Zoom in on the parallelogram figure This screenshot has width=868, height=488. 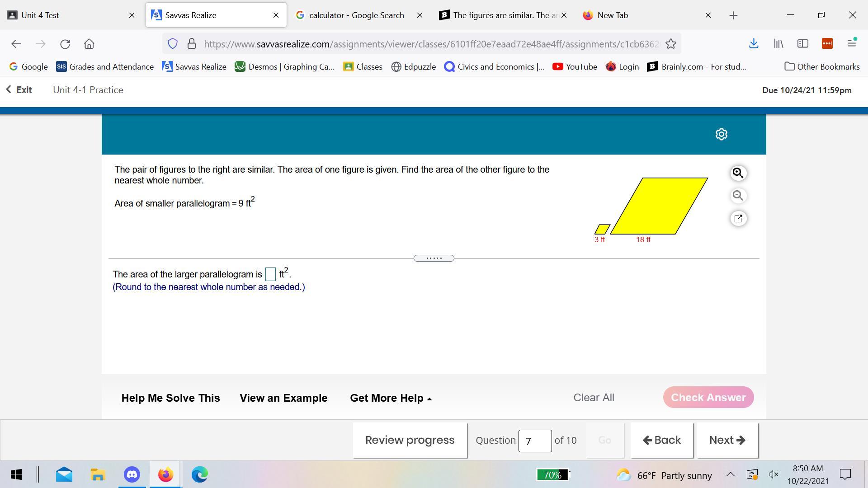click(x=738, y=173)
